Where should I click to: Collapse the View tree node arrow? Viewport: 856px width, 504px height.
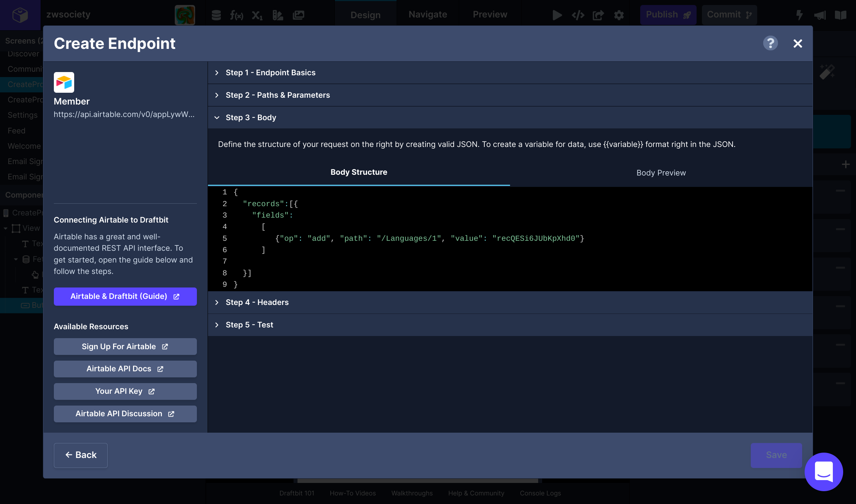[x=5, y=228]
